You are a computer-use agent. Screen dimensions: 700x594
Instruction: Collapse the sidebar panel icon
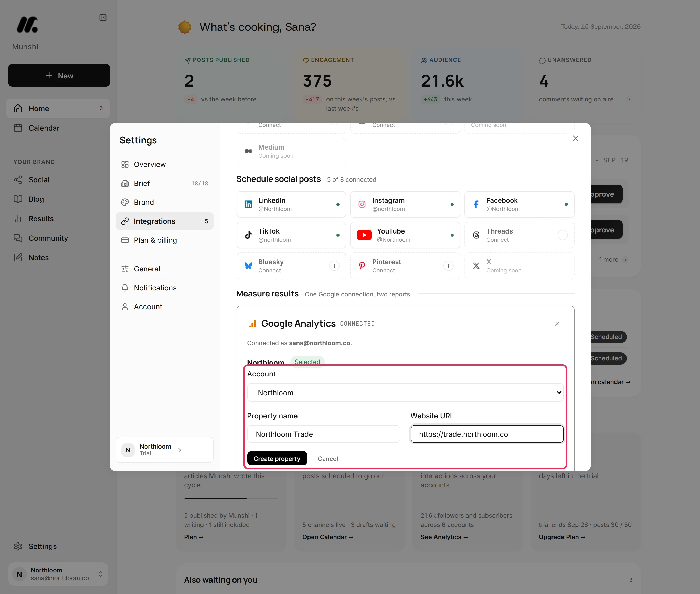(103, 17)
